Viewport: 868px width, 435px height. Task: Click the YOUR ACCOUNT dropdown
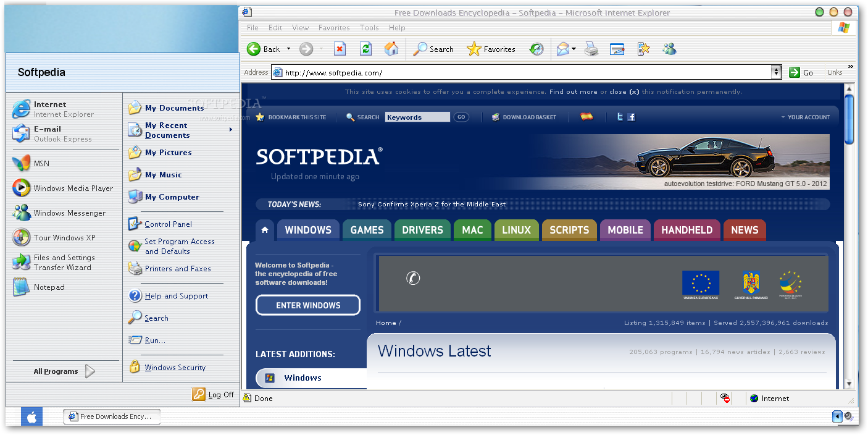806,117
